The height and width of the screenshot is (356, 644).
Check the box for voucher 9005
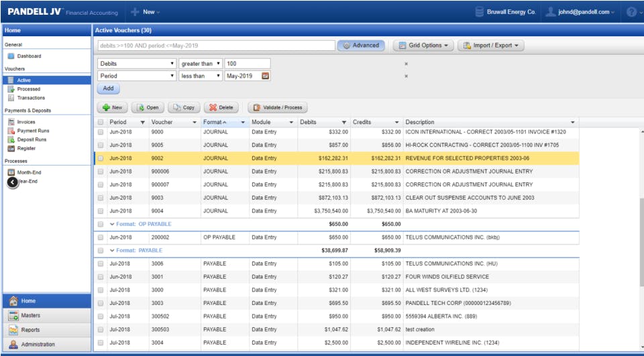click(101, 145)
